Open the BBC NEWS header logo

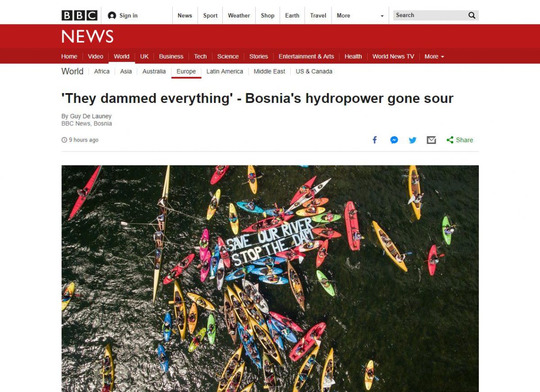click(87, 36)
